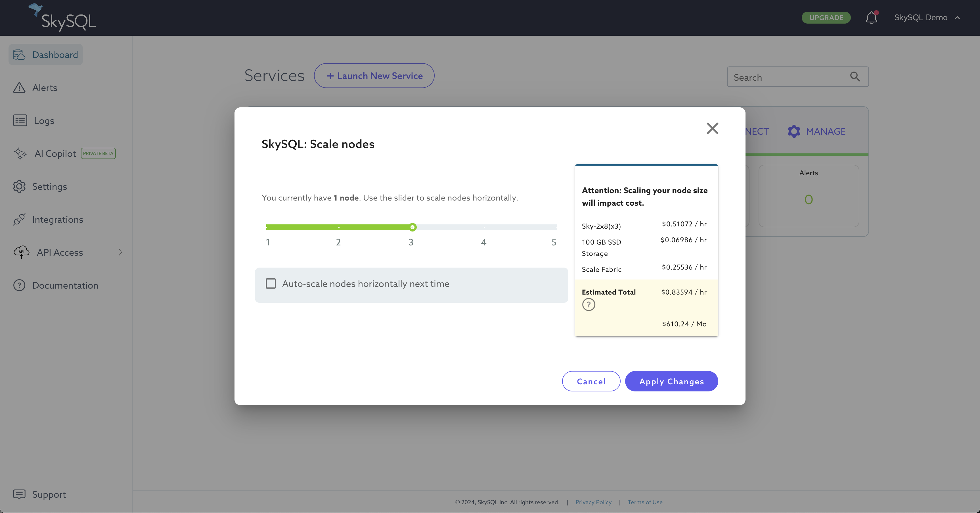Enable Auto-scale nodes horizontally checkbox

(271, 283)
